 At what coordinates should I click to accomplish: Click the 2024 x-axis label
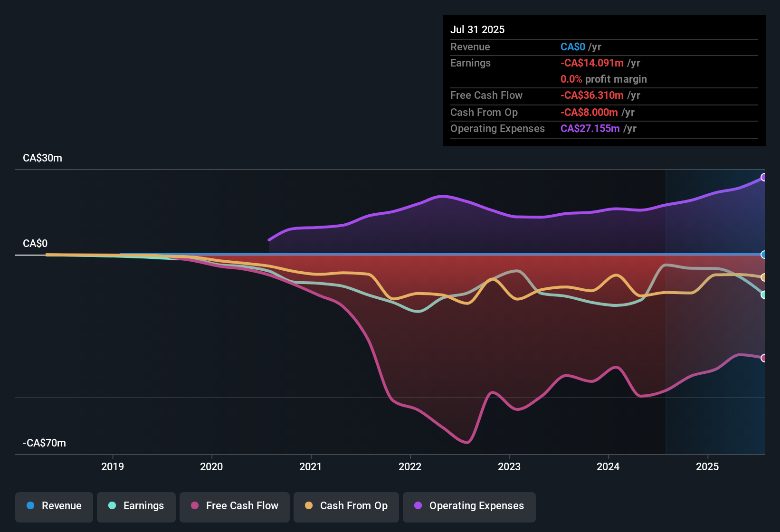click(x=608, y=466)
